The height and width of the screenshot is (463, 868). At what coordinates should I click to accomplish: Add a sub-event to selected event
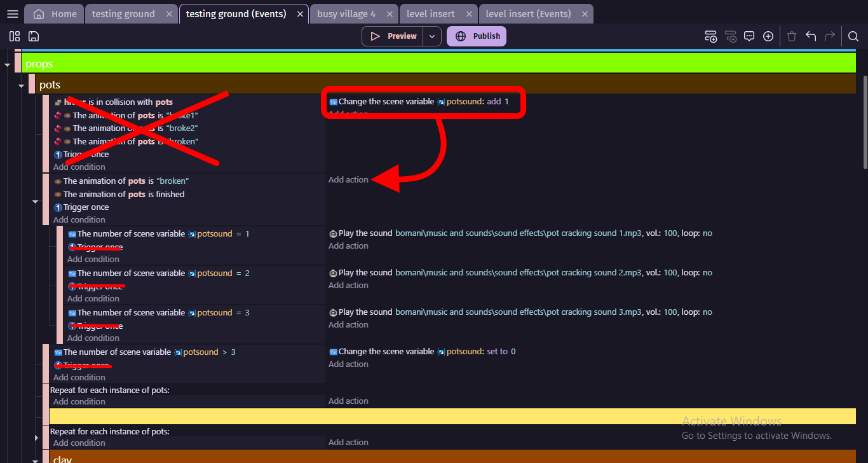pos(731,36)
